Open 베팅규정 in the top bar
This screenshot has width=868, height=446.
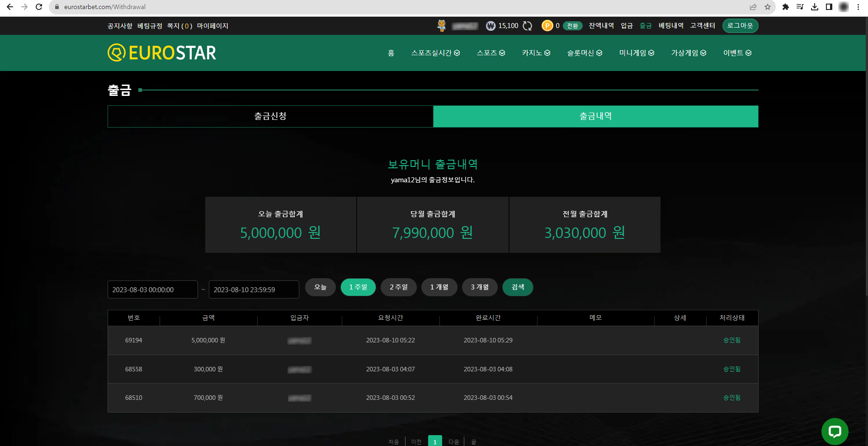(150, 26)
